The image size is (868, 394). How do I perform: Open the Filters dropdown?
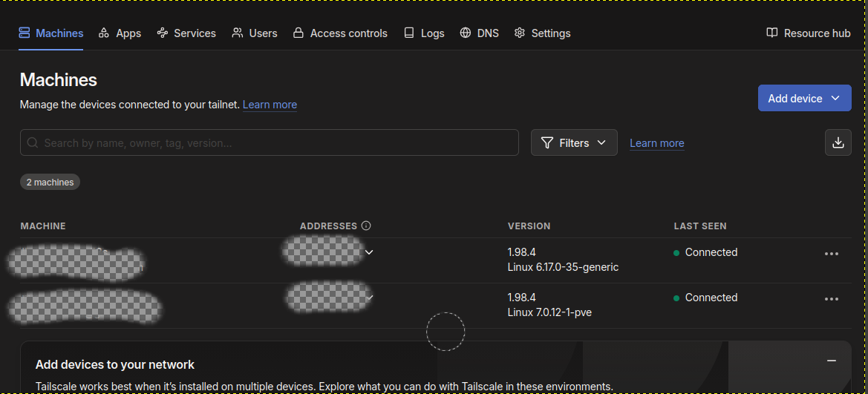(574, 142)
